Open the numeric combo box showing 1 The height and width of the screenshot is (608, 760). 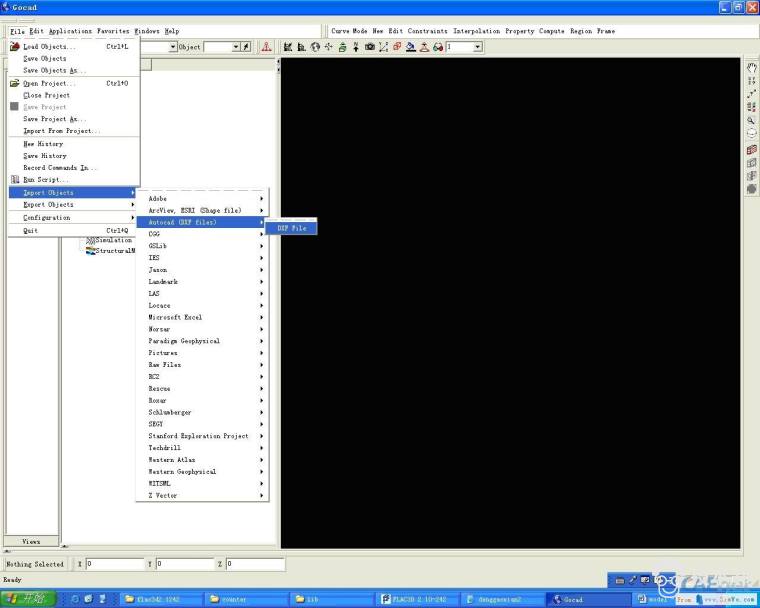click(477, 47)
